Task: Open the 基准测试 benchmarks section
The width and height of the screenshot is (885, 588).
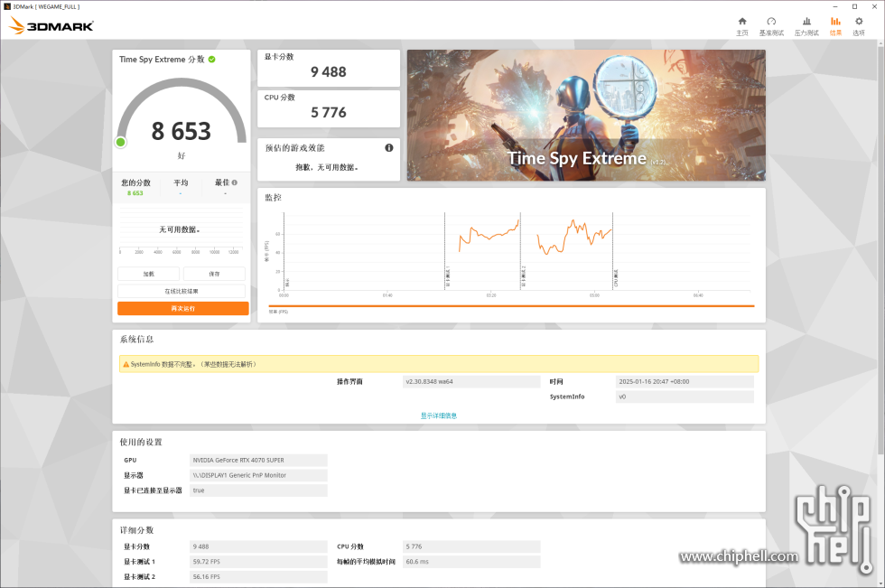Action: 771,26
